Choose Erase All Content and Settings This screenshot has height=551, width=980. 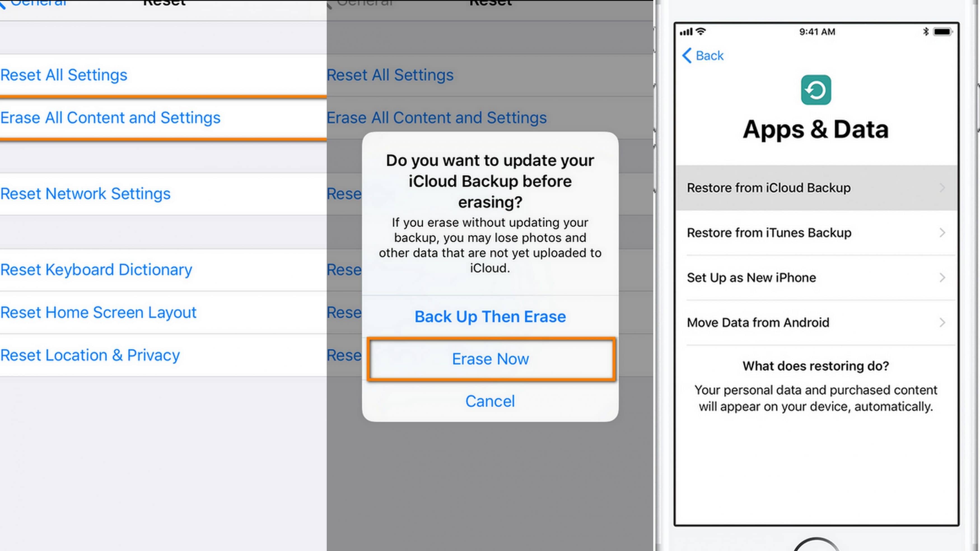(x=110, y=118)
